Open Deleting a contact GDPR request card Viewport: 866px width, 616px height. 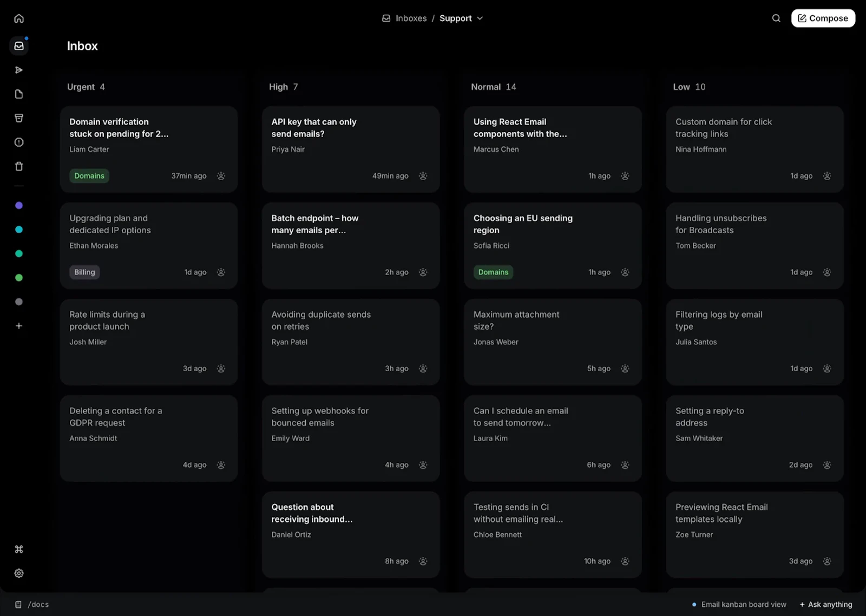click(149, 438)
